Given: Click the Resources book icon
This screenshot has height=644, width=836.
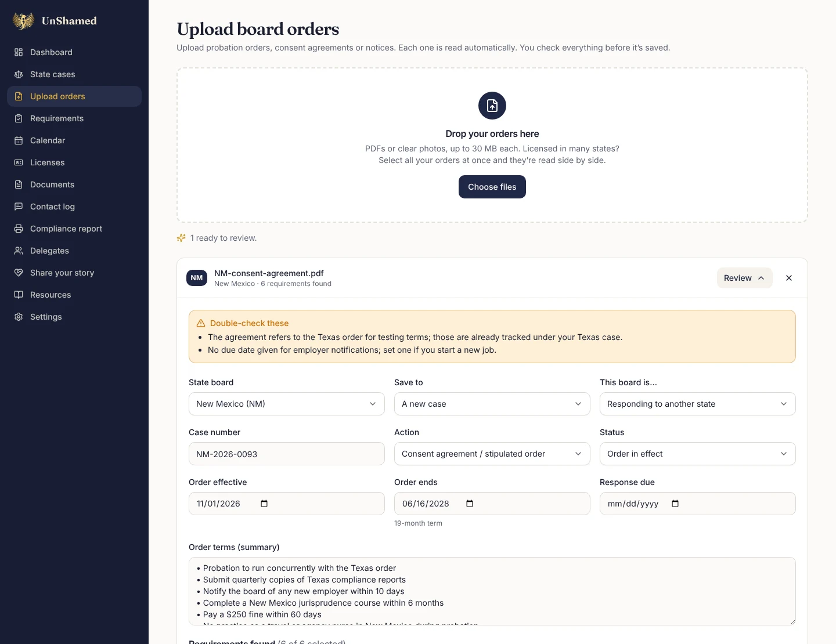Looking at the screenshot, I should (x=19, y=295).
